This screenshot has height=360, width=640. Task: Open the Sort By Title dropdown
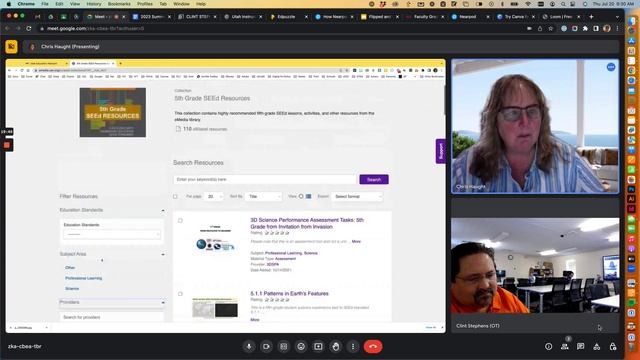pos(263,196)
